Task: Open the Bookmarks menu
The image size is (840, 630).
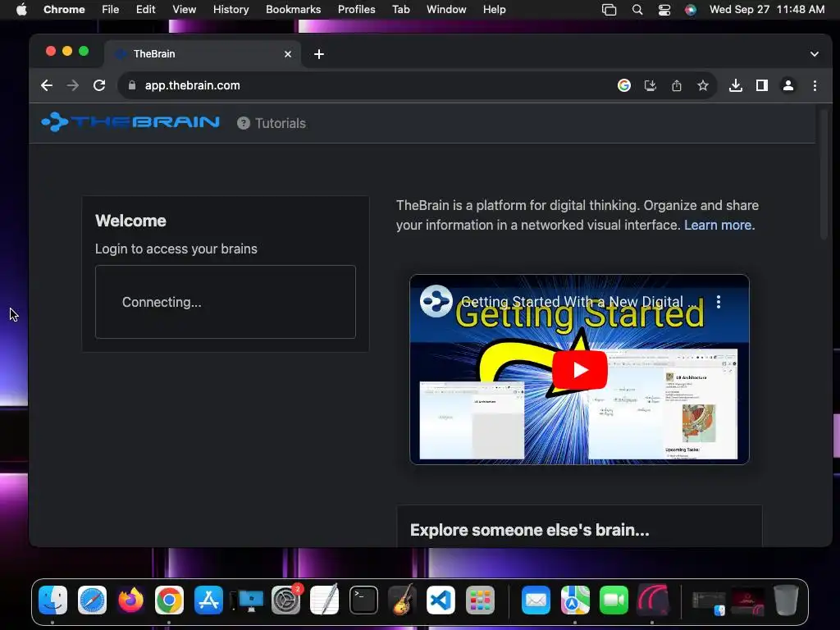Action: tap(293, 10)
